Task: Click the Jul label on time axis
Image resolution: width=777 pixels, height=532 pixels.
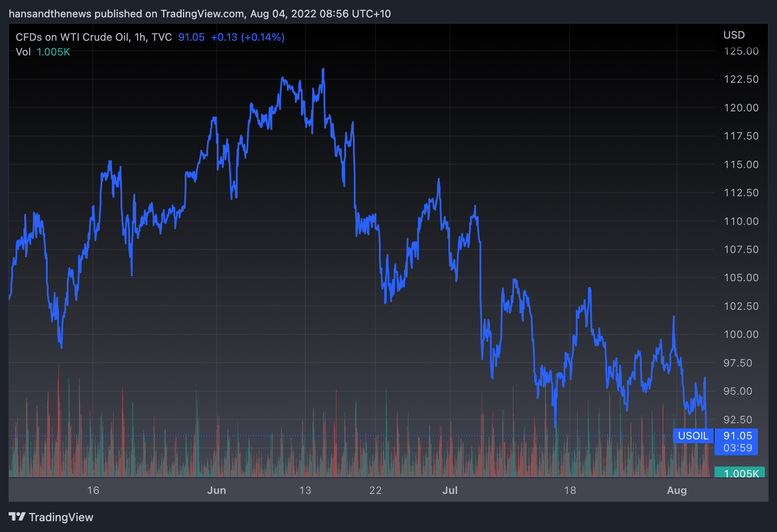Action: 450,490
